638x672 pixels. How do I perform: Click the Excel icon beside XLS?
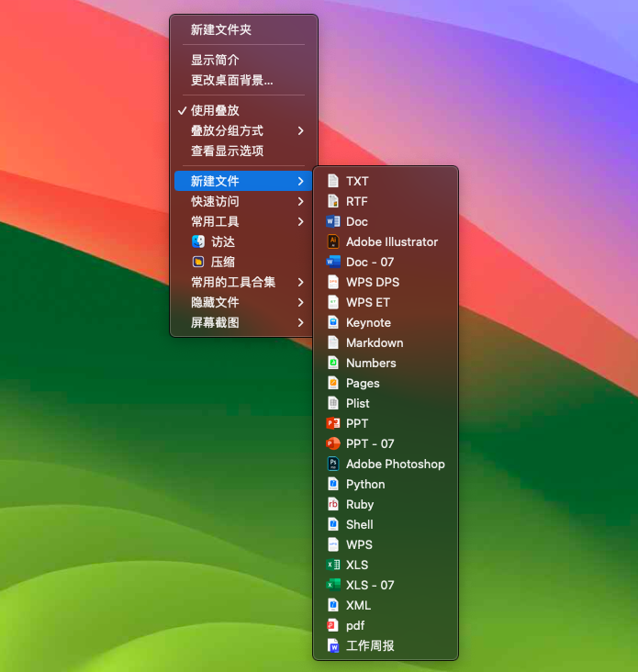pyautogui.click(x=333, y=565)
